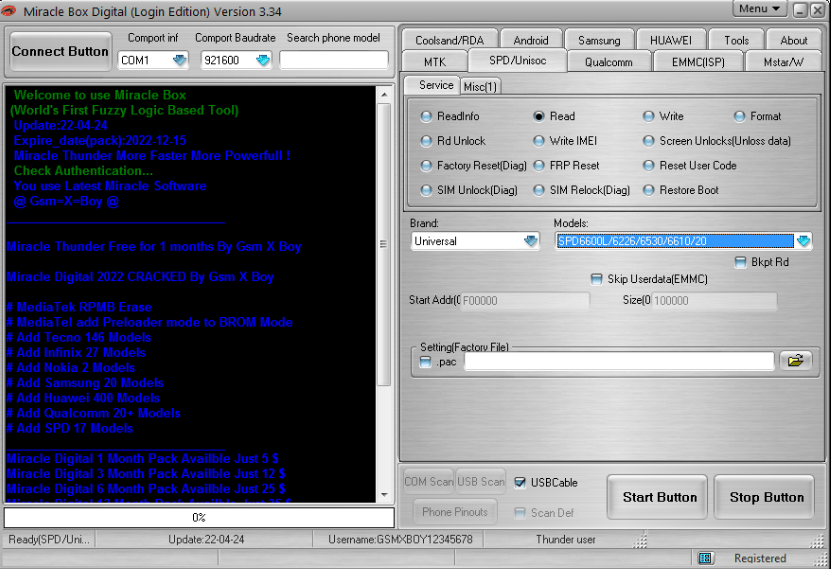
Task: Open the Qualcomm tab
Action: coord(608,62)
